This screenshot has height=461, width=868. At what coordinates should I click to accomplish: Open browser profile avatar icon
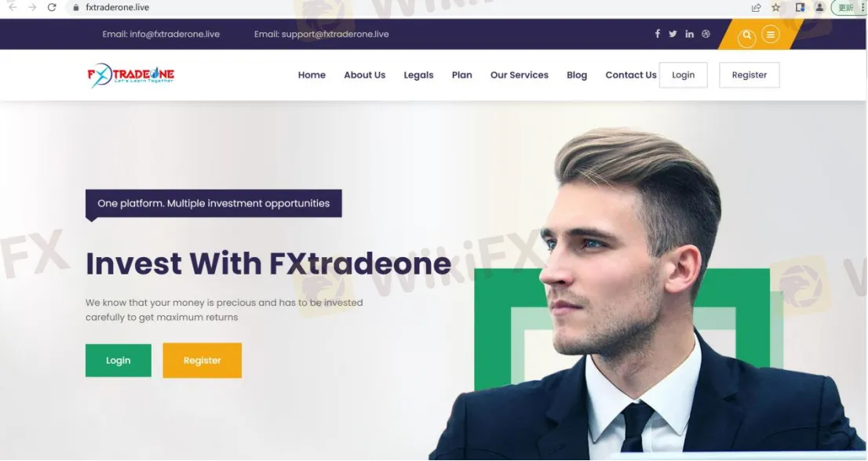tap(820, 7)
